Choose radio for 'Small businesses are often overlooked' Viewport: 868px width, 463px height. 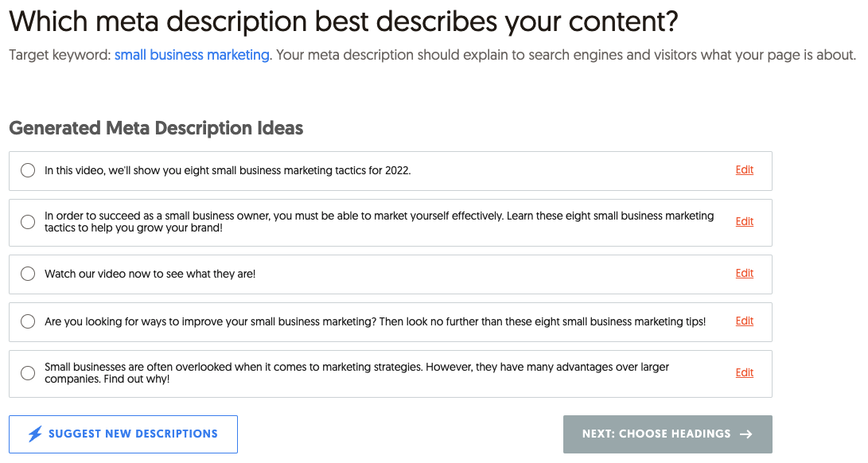coord(28,373)
